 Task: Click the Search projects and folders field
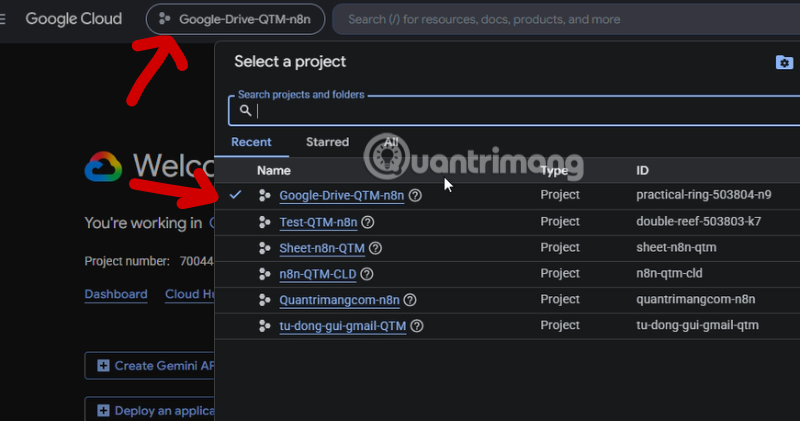514,111
